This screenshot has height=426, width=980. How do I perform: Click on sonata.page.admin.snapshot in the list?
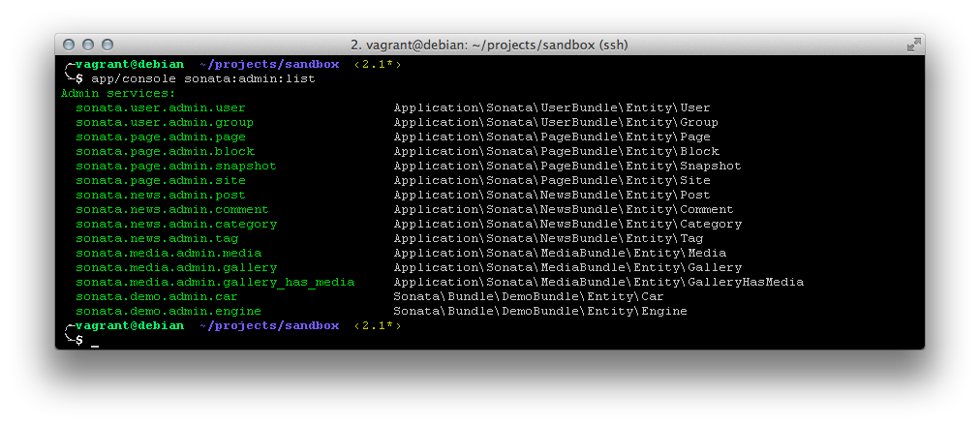coord(175,166)
